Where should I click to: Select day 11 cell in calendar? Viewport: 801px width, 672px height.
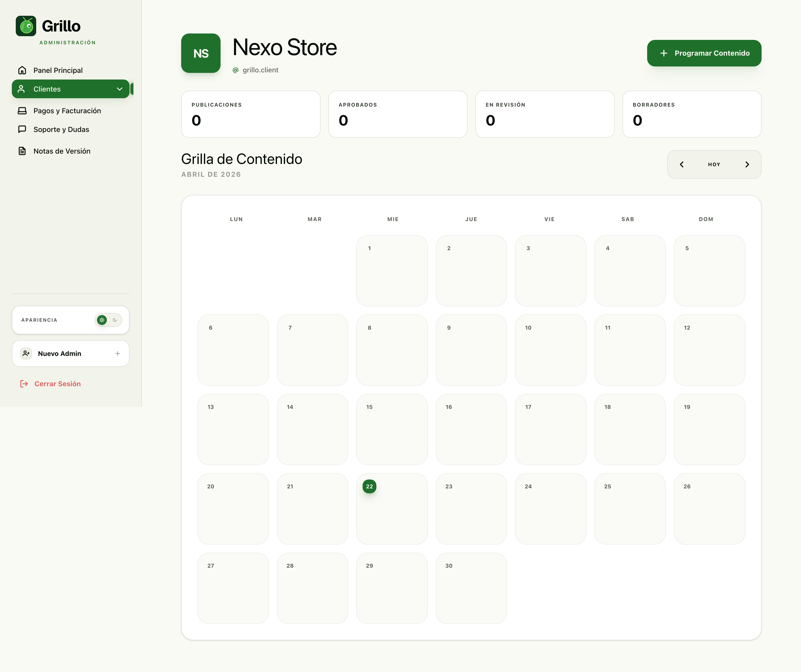(630, 350)
